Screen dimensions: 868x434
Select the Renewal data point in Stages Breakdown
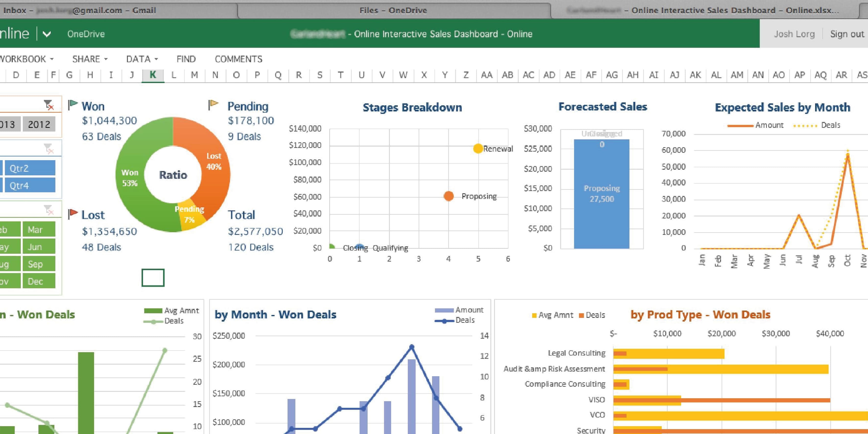478,148
